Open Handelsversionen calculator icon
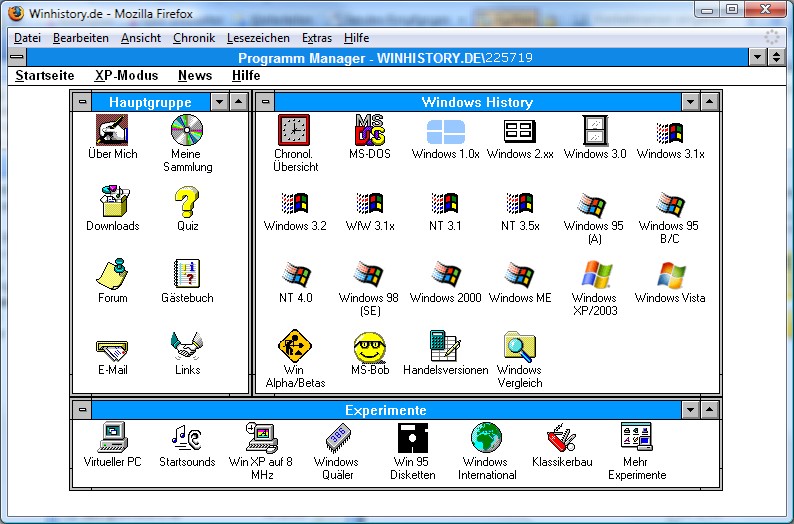Image resolution: width=794 pixels, height=524 pixels. coord(445,346)
